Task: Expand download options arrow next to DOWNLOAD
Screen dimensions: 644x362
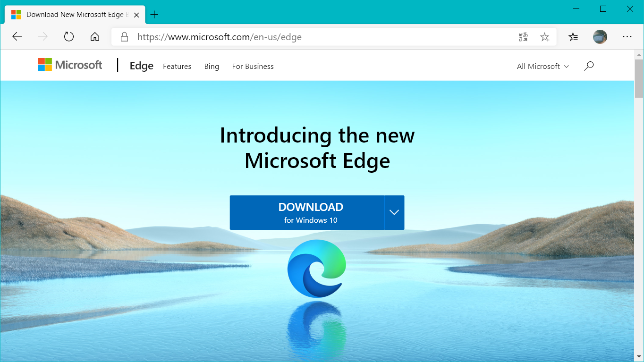Action: [394, 212]
